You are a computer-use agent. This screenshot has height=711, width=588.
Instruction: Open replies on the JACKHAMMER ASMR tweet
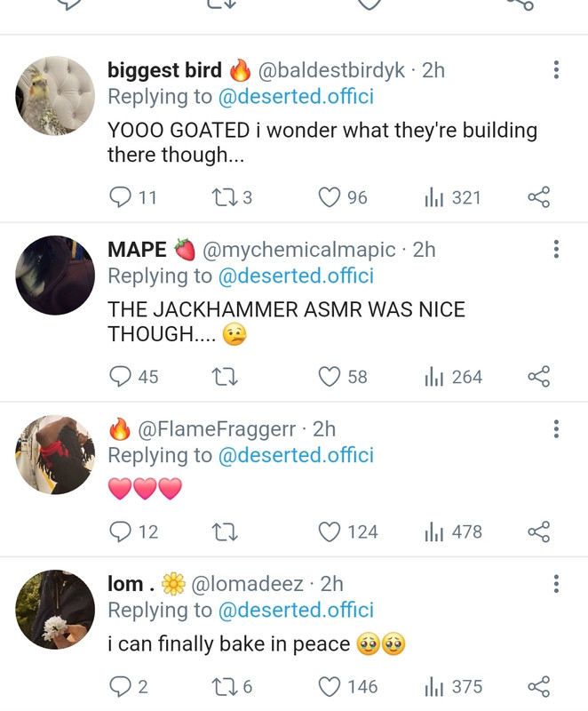tap(133, 377)
